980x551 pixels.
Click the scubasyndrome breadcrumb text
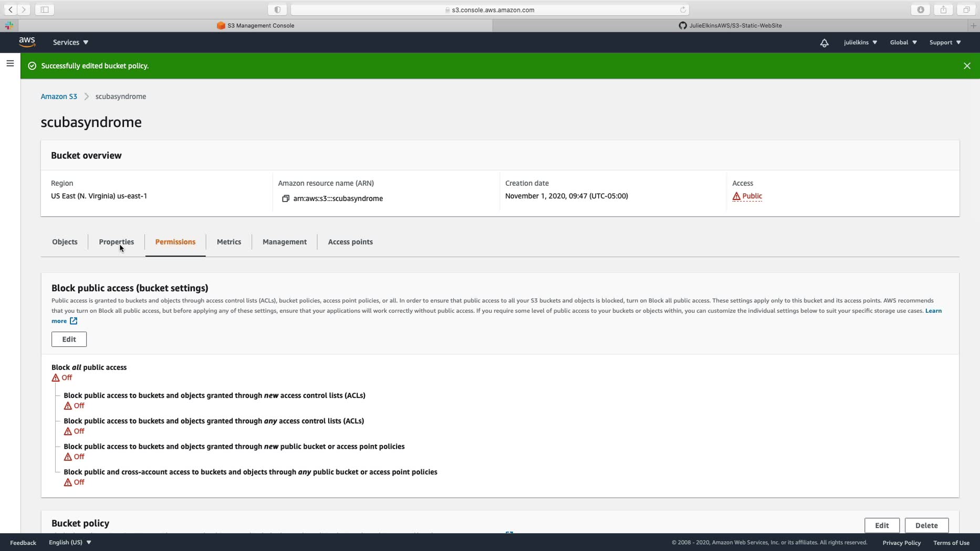[x=121, y=97]
